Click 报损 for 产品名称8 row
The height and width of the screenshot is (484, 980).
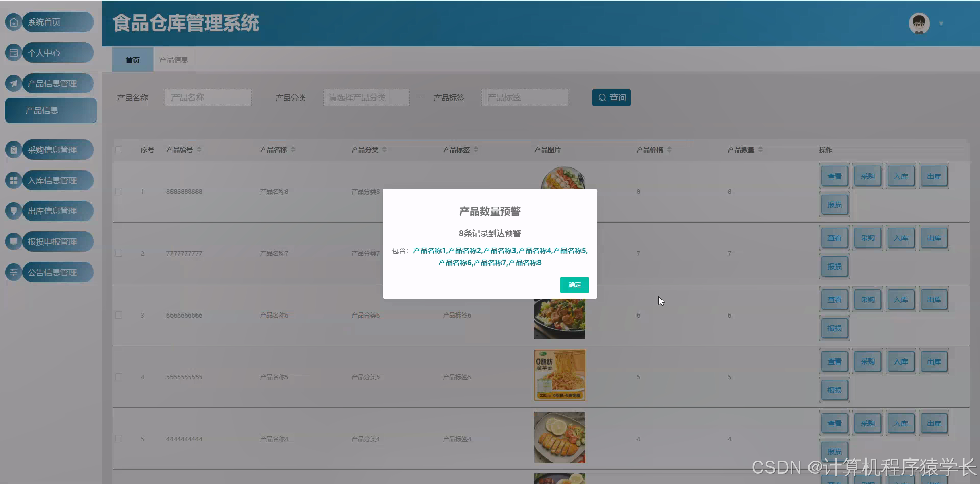[835, 205]
